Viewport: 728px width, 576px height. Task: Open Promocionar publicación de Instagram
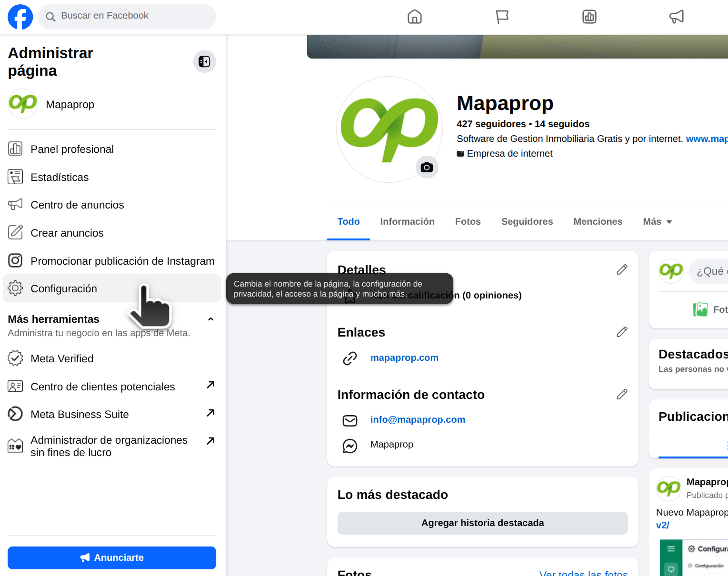pos(112,261)
